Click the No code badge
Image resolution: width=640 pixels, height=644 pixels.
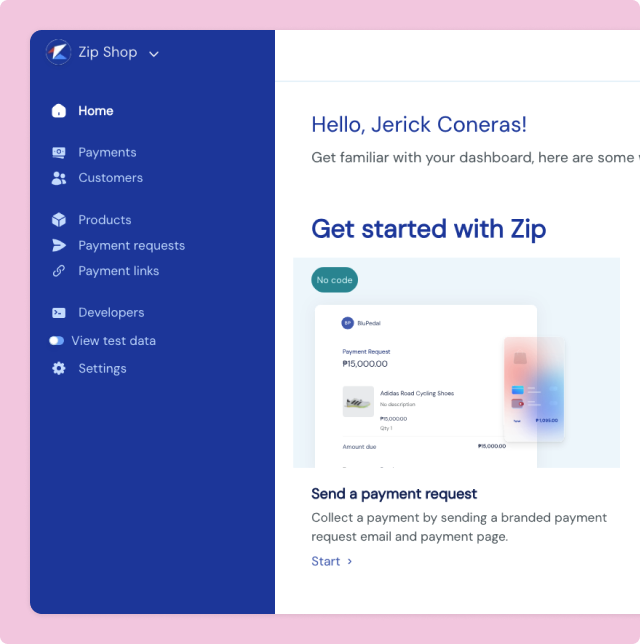tap(334, 280)
